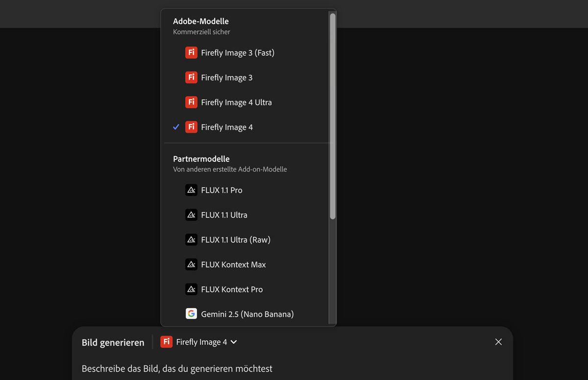
Task: Click the blue checkmark beside Firefly Image 4
Action: point(176,127)
